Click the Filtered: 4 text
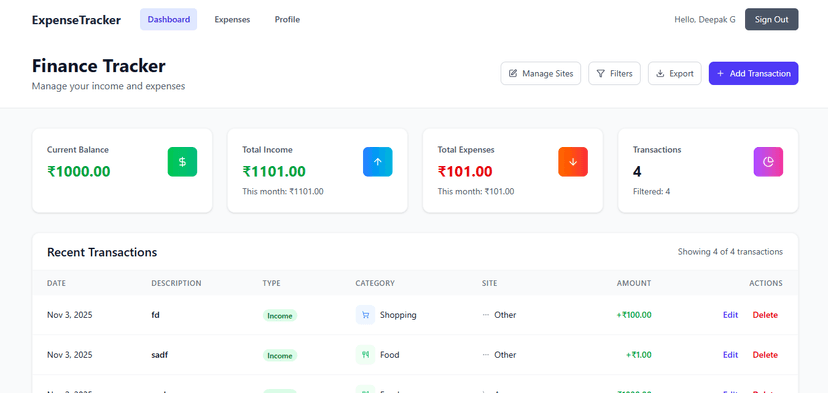This screenshot has height=393, width=828. [652, 192]
